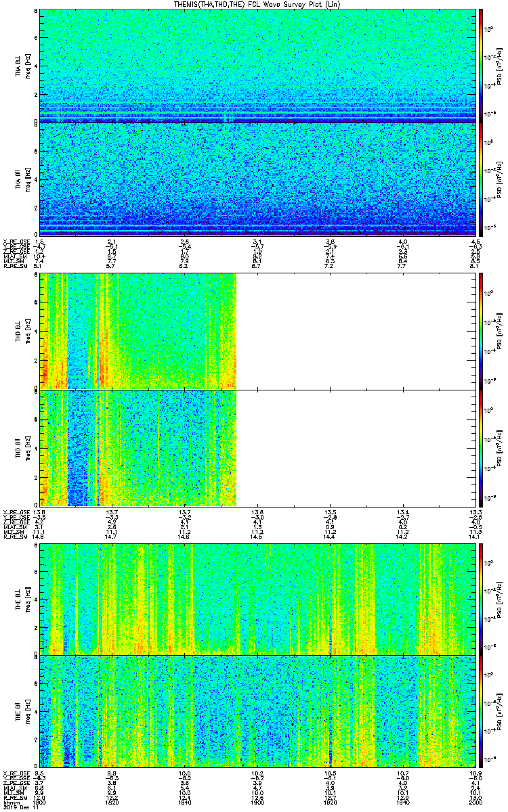Click the PSD color bar beside THA B-perpendicular panel
The height and width of the screenshot is (812, 508).
481,66
